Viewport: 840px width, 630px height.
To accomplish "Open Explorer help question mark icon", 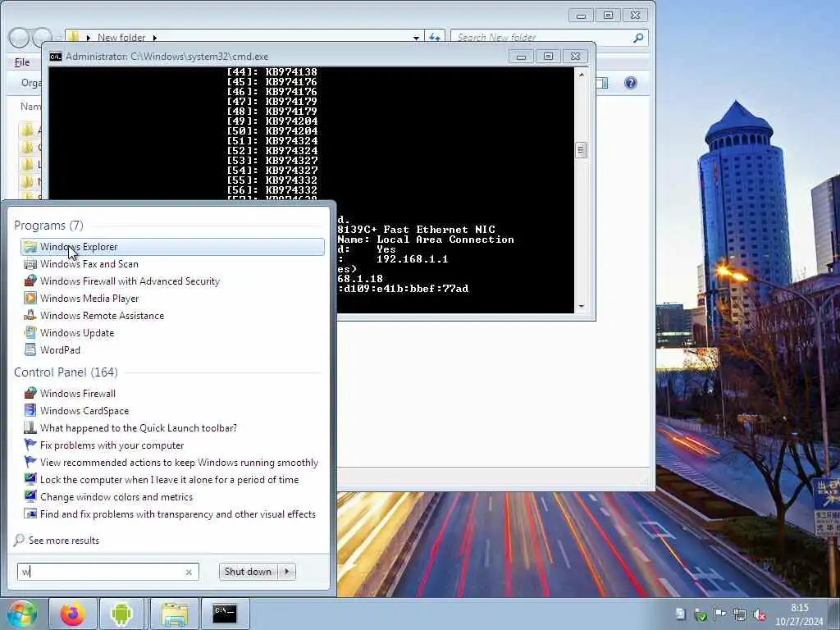I will (631, 83).
